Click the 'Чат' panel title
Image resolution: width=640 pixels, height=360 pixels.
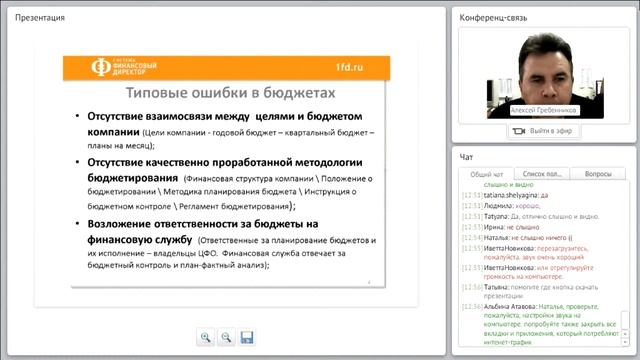pyautogui.click(x=467, y=157)
